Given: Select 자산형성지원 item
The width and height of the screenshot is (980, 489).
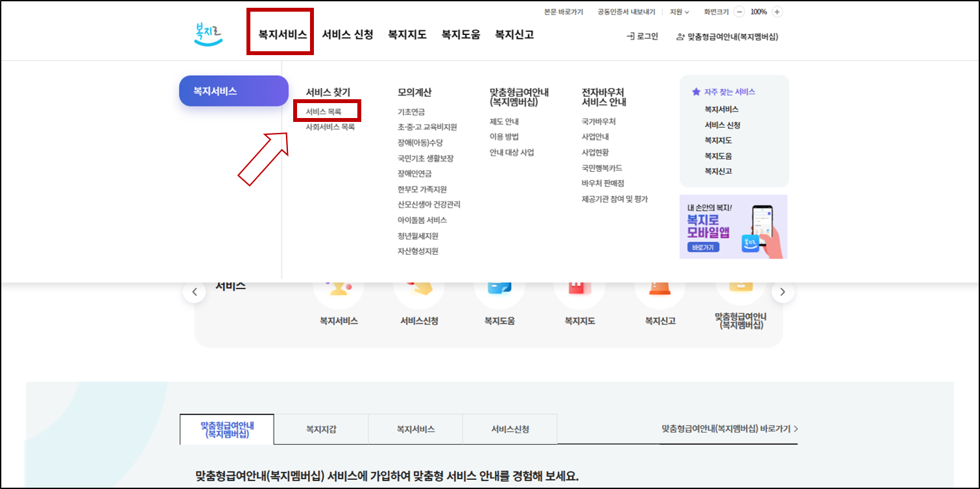Looking at the screenshot, I should (x=418, y=251).
